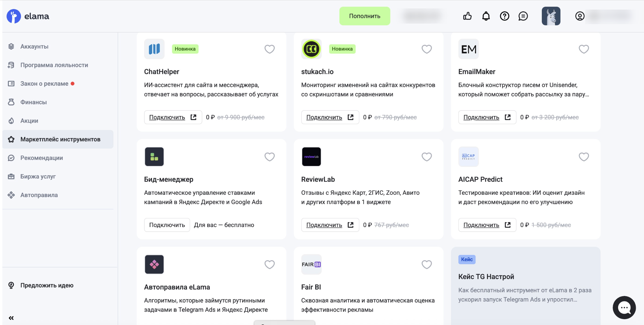The width and height of the screenshot is (644, 325).
Task: Click the Акции flame icon
Action: 11,121
